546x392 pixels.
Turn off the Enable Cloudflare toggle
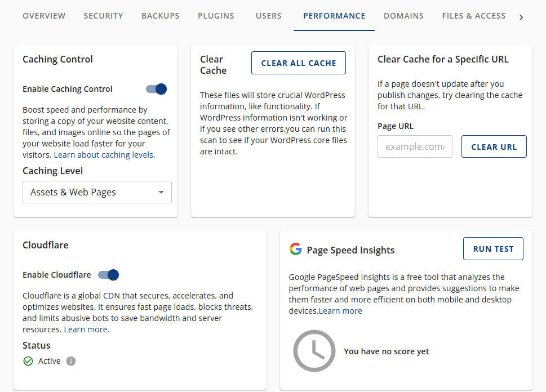(x=108, y=275)
